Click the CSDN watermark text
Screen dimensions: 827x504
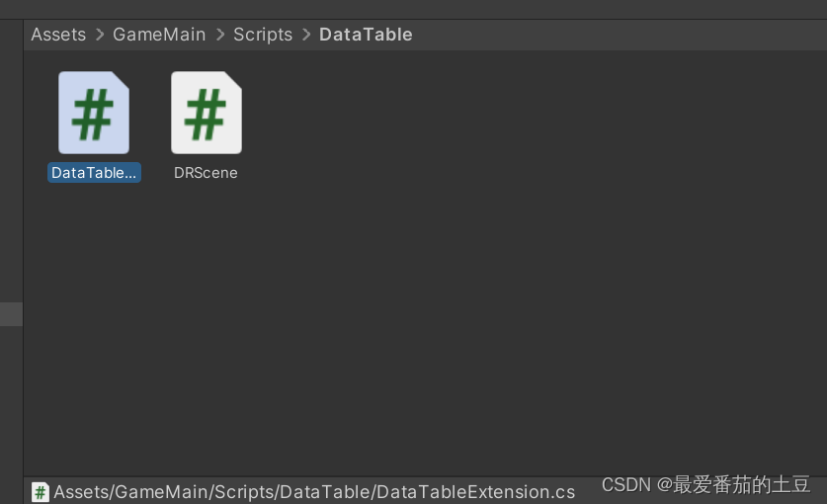pos(705,484)
